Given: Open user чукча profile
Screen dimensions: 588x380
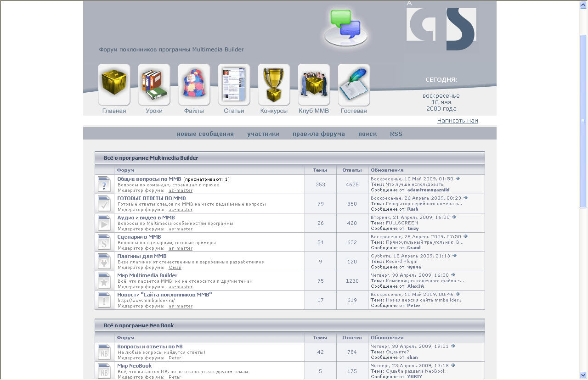Looking at the screenshot, I should 414,267.
